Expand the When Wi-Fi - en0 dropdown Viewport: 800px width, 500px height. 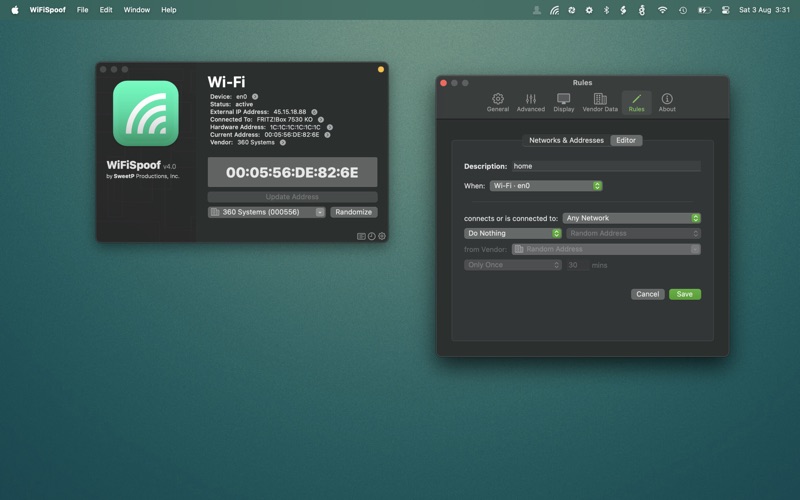point(546,186)
